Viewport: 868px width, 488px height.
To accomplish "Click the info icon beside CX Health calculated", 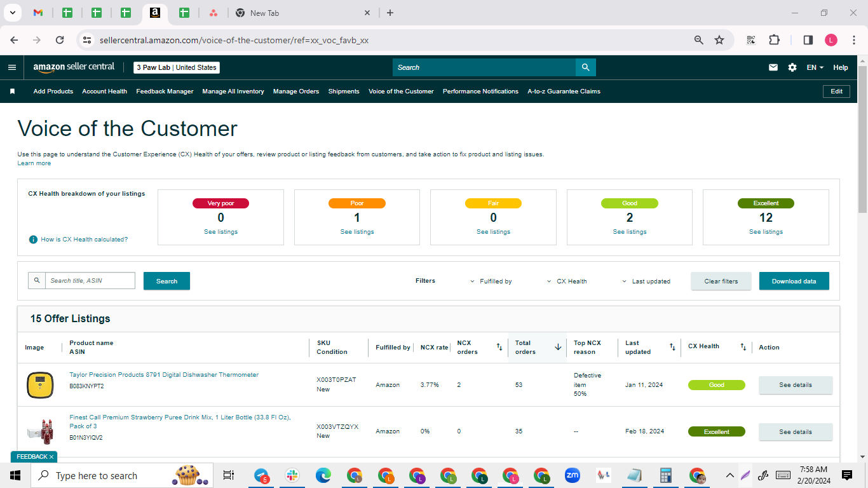I will pos(33,240).
